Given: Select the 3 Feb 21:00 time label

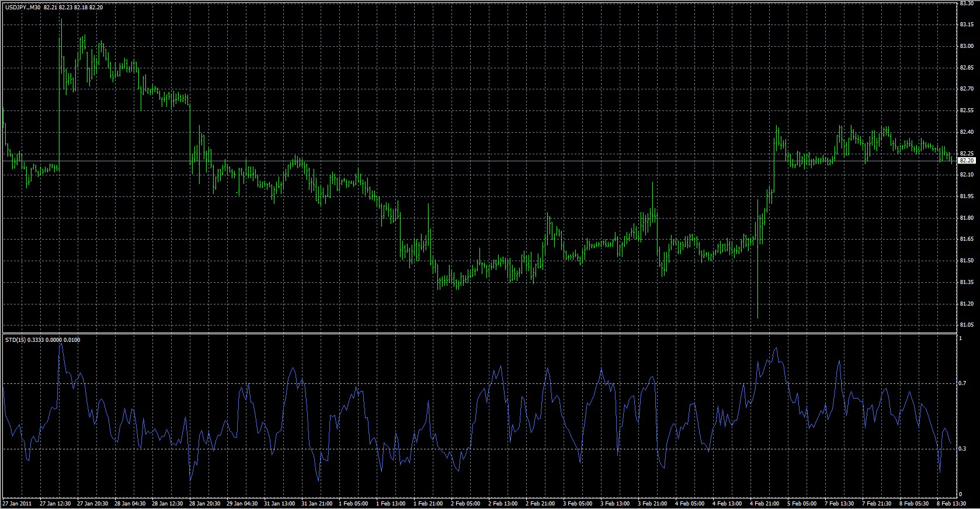Looking at the screenshot, I should pos(654,503).
